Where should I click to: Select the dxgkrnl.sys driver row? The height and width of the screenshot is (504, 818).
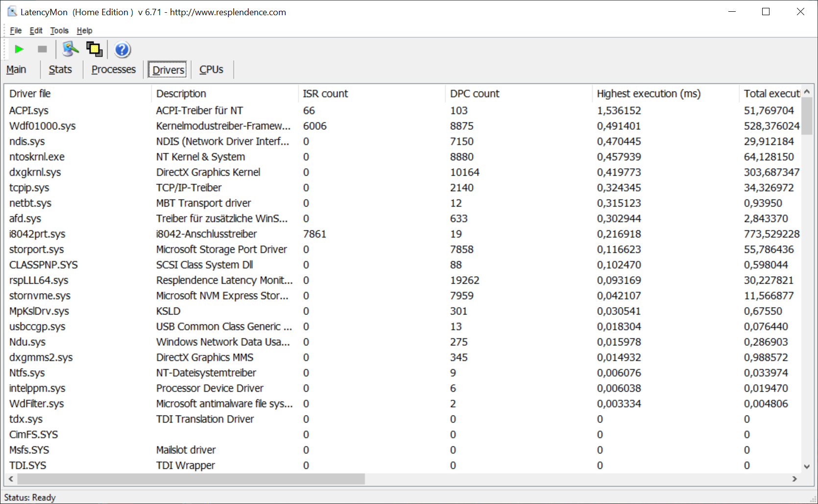(x=35, y=172)
